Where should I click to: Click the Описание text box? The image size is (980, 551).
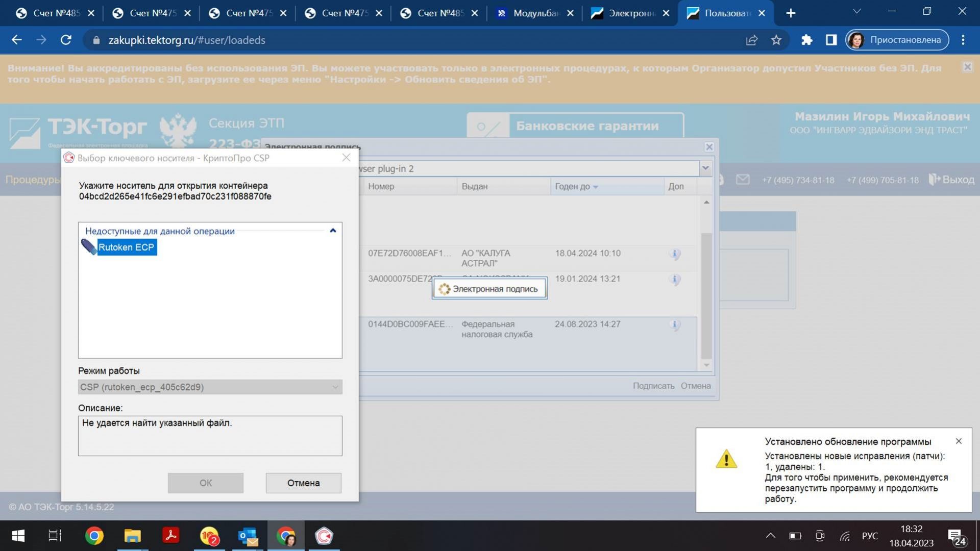(210, 436)
